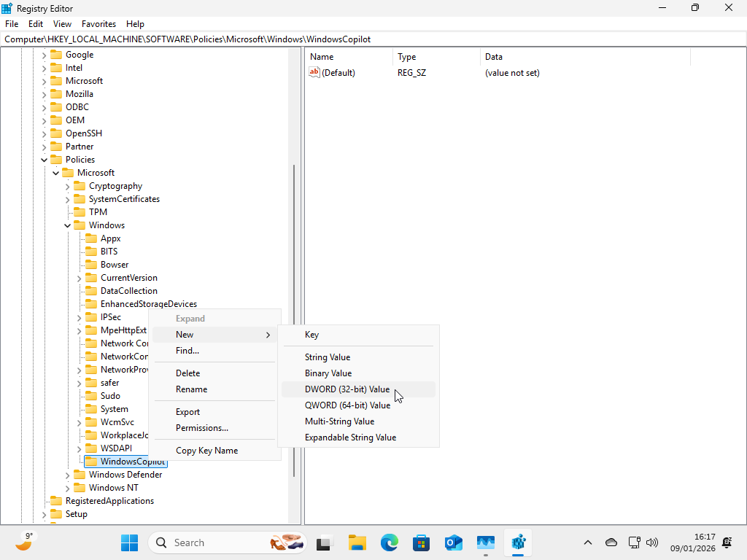Select the (Default) string value icon
747x560 pixels.
314,72
